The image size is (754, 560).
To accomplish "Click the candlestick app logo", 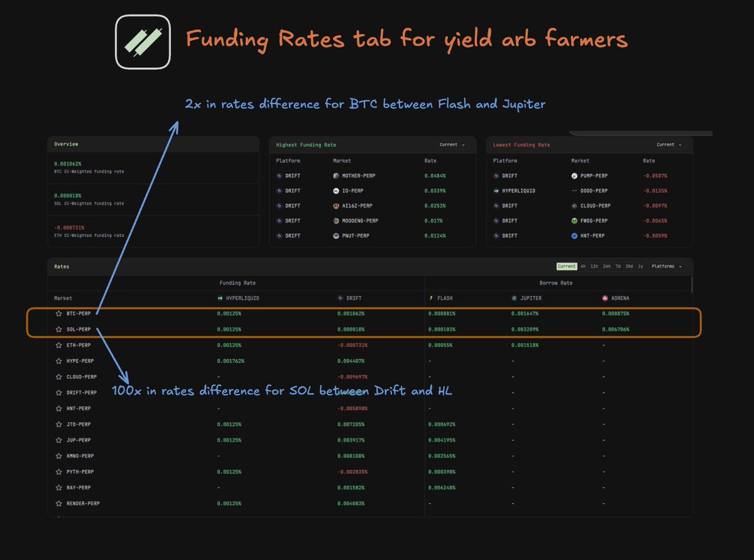I will [143, 41].
